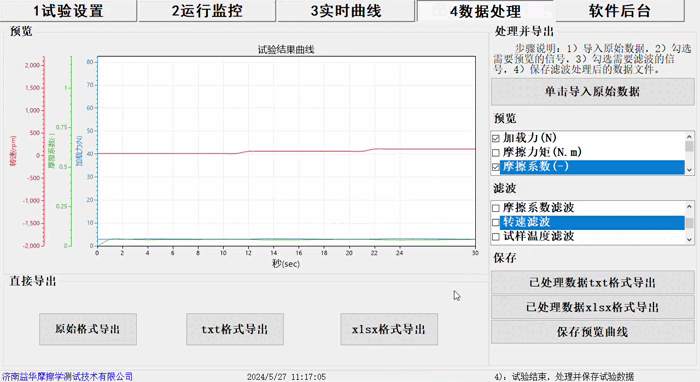Toggle the 加载力(N) preview checkbox

(x=496, y=138)
